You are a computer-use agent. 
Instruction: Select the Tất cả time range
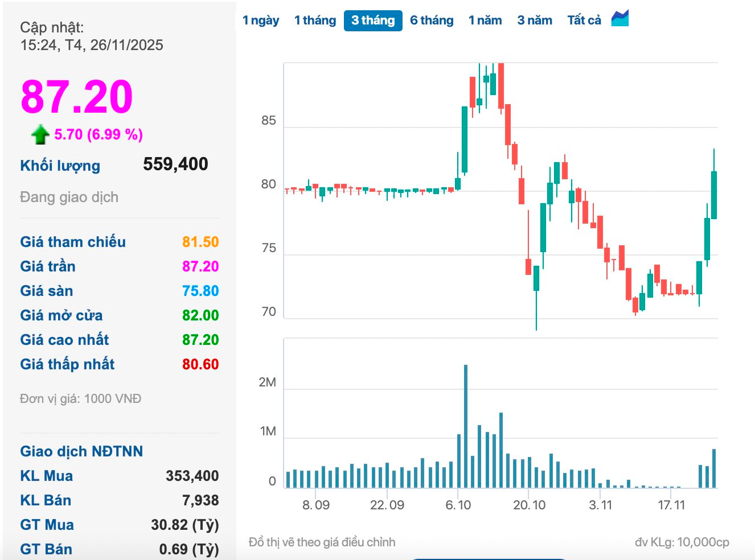click(x=584, y=20)
